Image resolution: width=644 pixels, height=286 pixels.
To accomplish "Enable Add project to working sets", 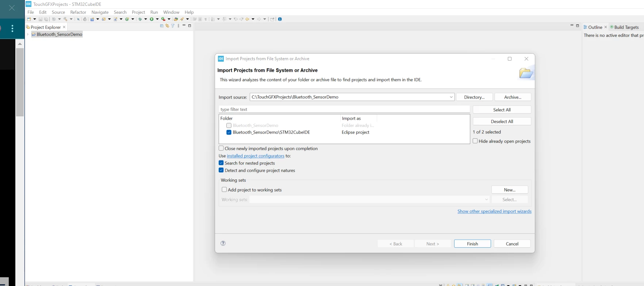I will 224,190.
